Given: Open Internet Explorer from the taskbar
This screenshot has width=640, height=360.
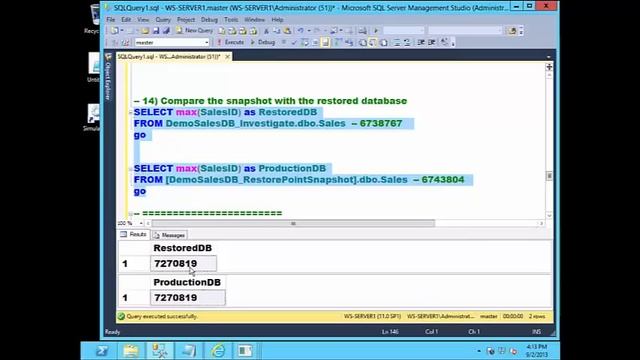Looking at the screenshot, I should coord(218,351).
